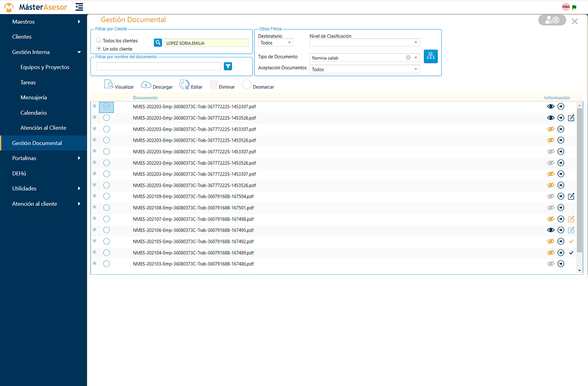
Task: Click the Editar toolbar icon
Action: click(x=184, y=84)
